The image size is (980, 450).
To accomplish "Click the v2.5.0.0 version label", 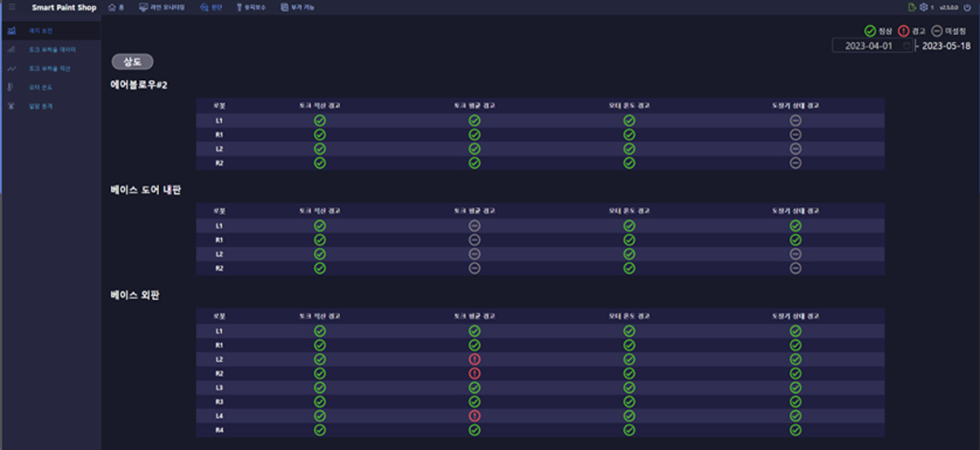I will coord(951,7).
